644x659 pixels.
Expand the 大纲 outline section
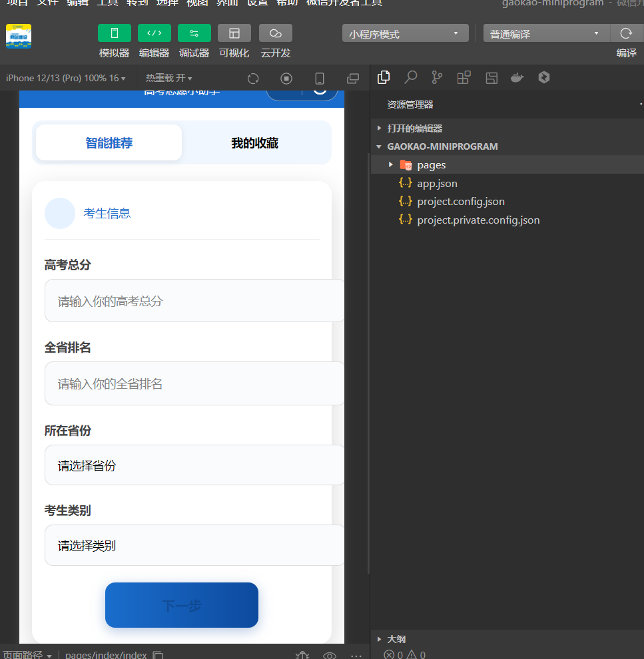coord(507,639)
